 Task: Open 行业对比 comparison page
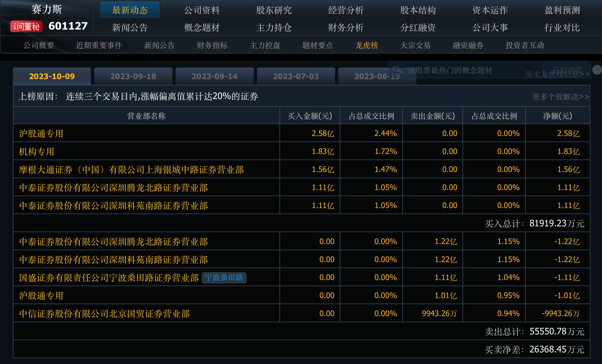click(x=562, y=27)
